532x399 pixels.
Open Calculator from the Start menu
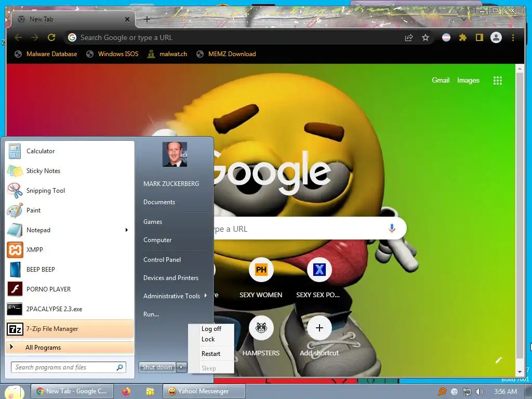click(x=70, y=151)
